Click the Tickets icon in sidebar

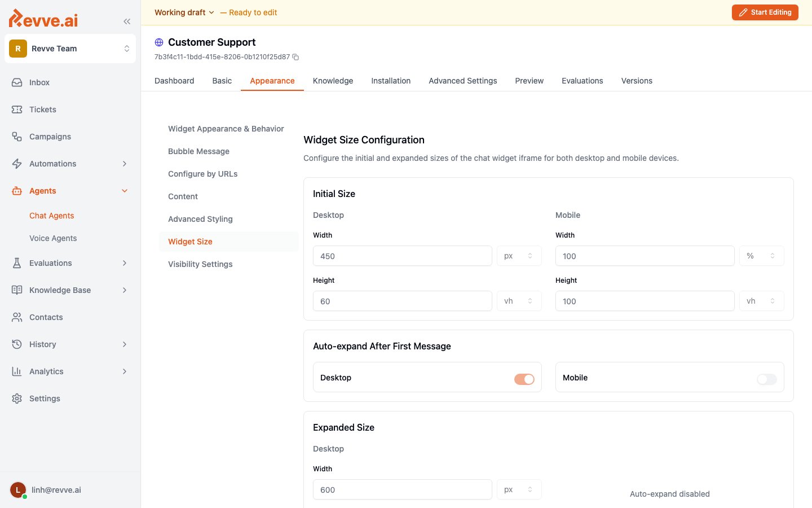[17, 110]
